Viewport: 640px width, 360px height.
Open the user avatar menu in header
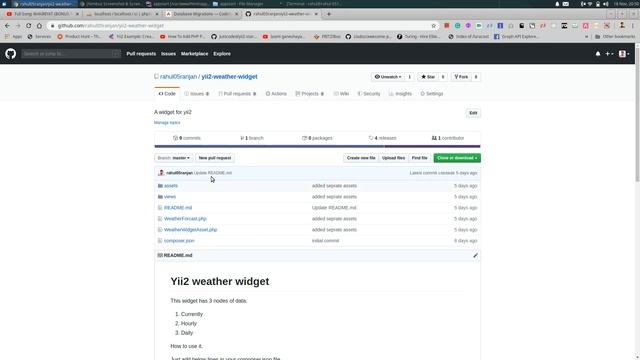(x=624, y=53)
